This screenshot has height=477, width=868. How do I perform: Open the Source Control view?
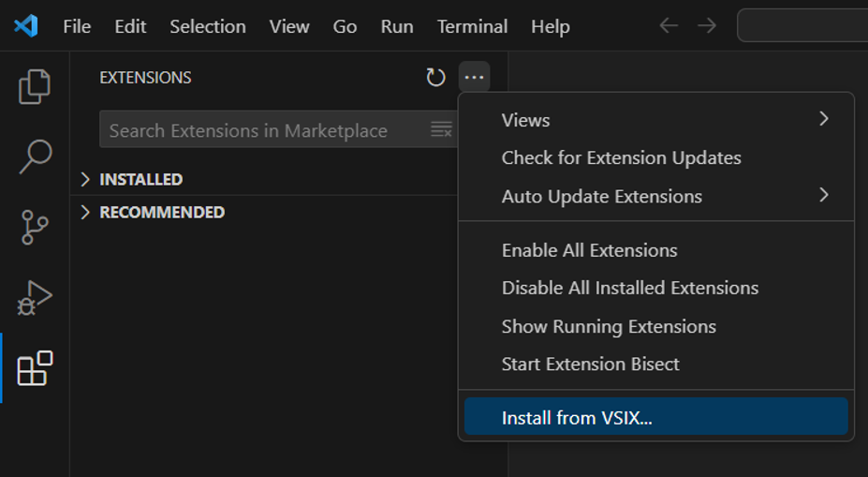pyautogui.click(x=35, y=228)
